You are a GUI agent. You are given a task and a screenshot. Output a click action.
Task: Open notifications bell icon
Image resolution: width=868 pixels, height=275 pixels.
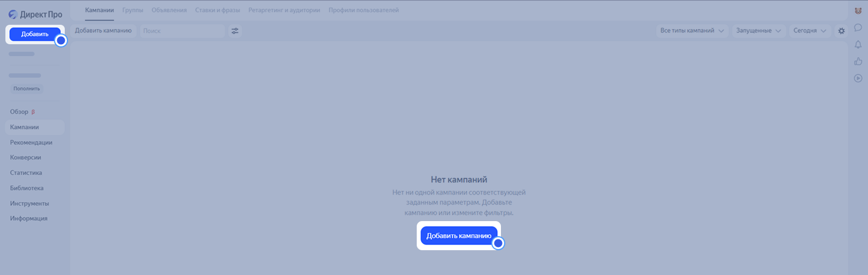click(858, 45)
